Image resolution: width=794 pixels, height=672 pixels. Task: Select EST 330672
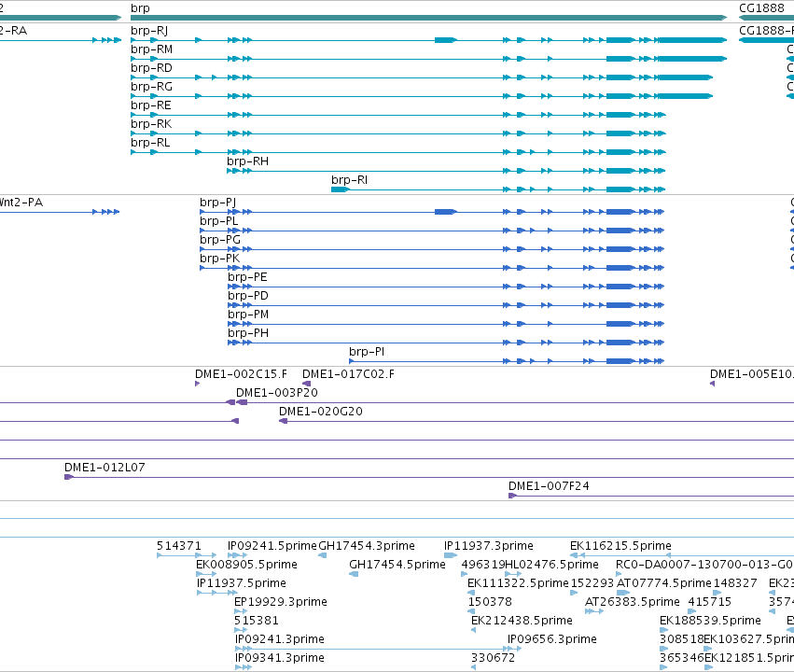[493, 658]
